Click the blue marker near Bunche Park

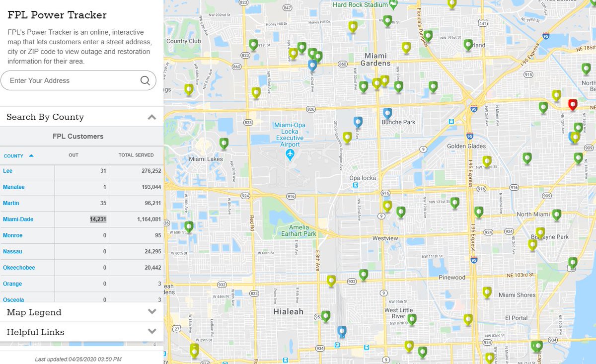pos(387,113)
